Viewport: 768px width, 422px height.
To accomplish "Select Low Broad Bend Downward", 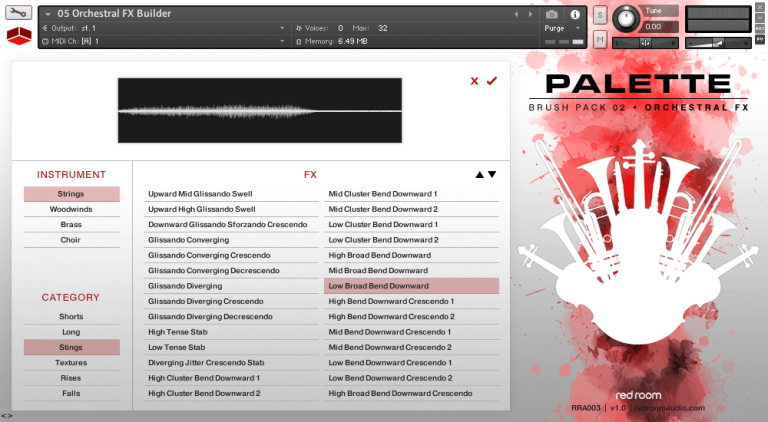I will (411, 286).
